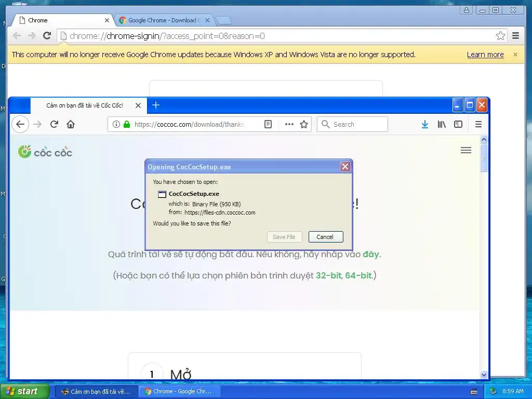Click the Cốc Cốc logo
Image resolution: width=532 pixels, height=399 pixels.
(45, 152)
